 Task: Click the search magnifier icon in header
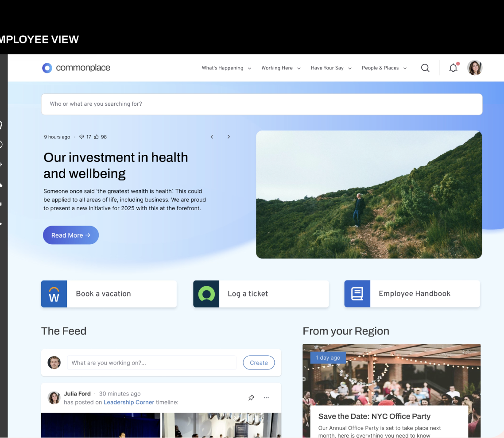click(x=425, y=68)
